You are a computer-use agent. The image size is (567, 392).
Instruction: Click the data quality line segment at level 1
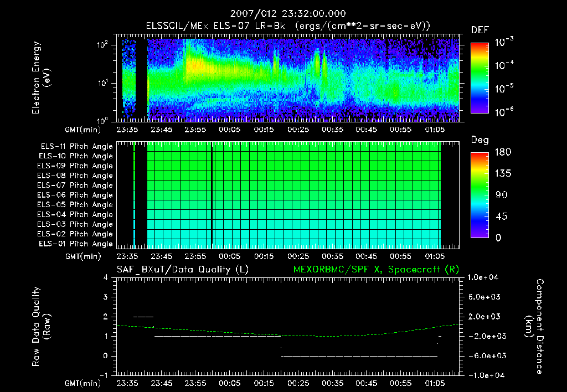(x=217, y=336)
